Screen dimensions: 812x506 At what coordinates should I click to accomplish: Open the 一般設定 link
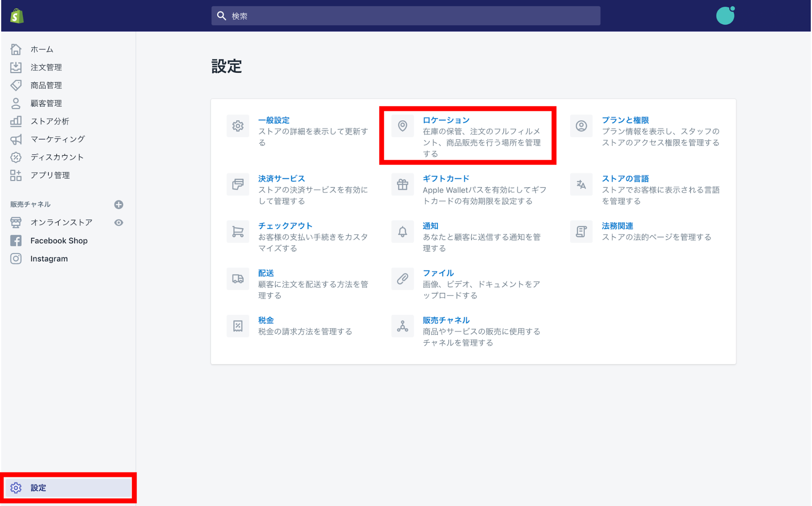tap(274, 120)
